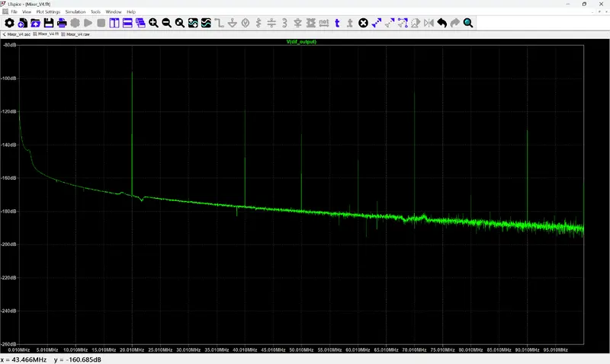
Task: Open the Window menu
Action: pos(114,12)
